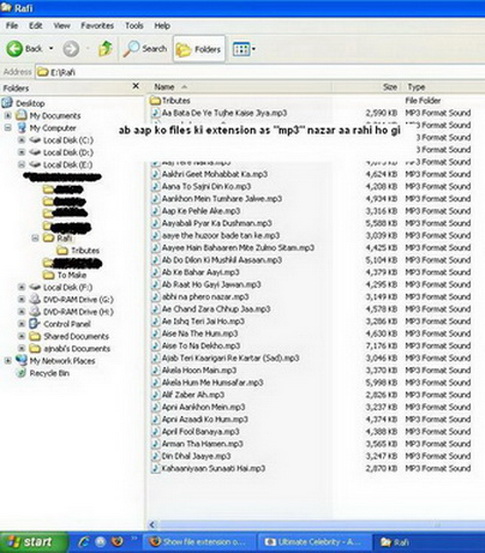This screenshot has height=553, width=485.
Task: Toggle the Folders pane button
Action: click(199, 49)
